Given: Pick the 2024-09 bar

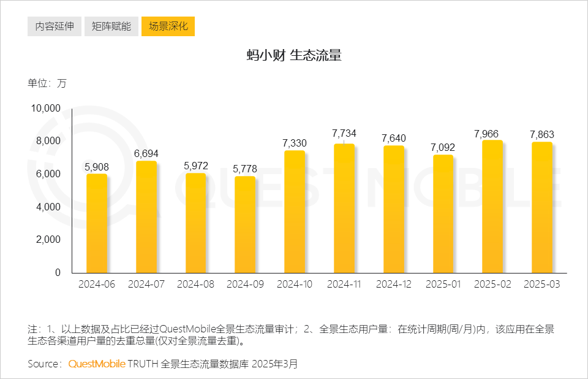Looking at the screenshot, I should 245,224.
